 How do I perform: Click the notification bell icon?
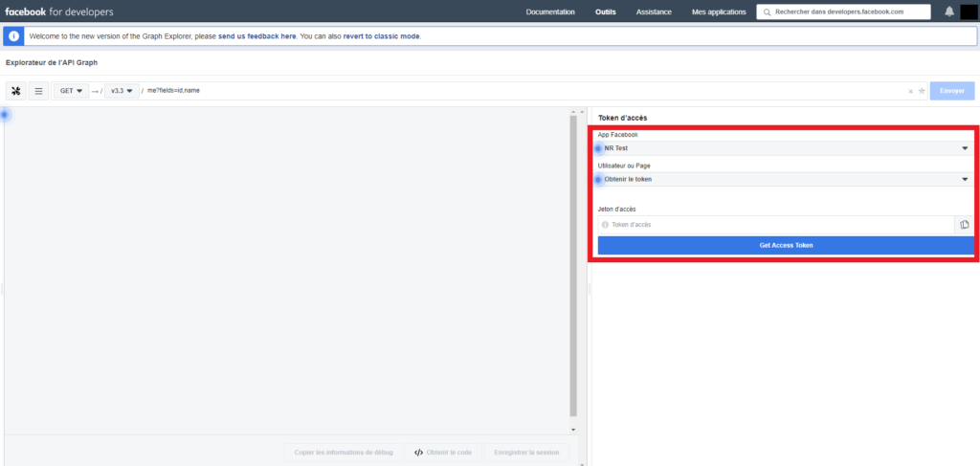click(x=949, y=11)
